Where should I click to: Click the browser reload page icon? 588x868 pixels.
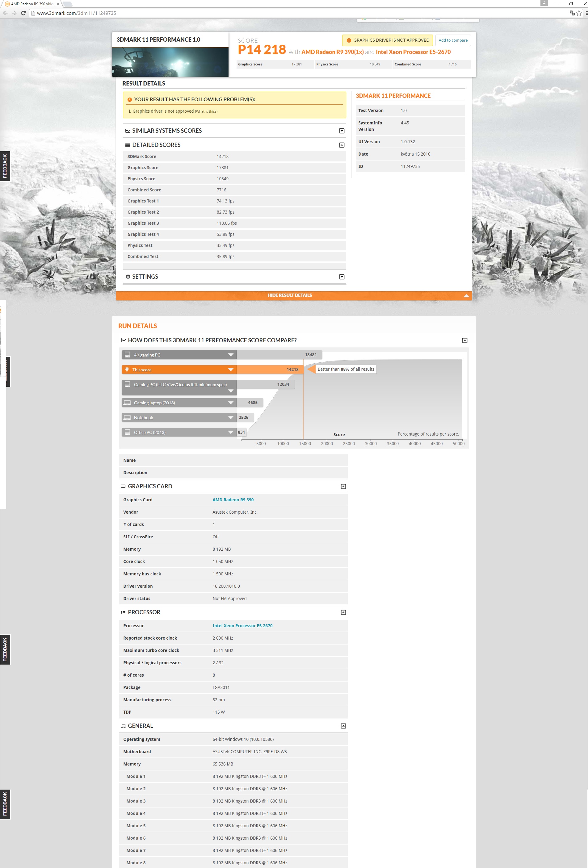click(x=23, y=13)
